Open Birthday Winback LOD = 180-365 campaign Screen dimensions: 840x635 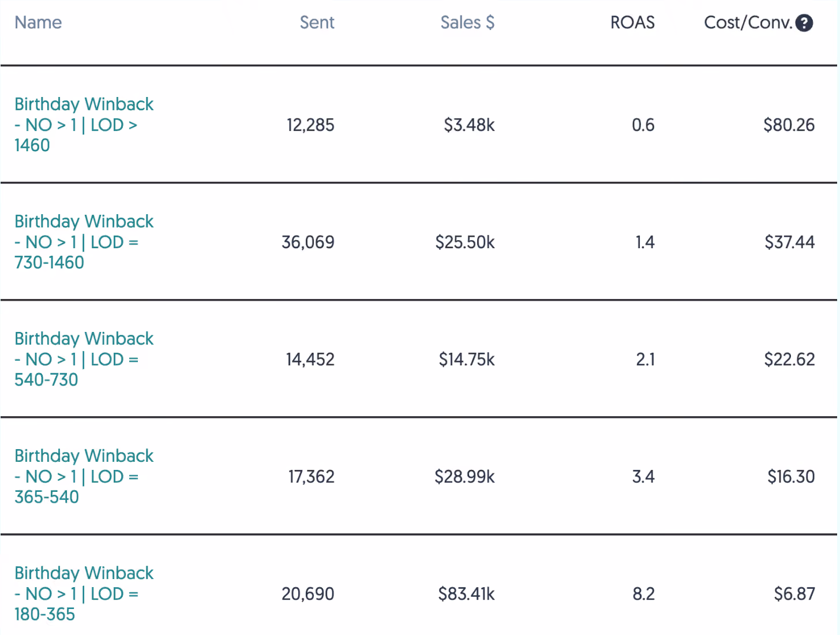[84, 593]
